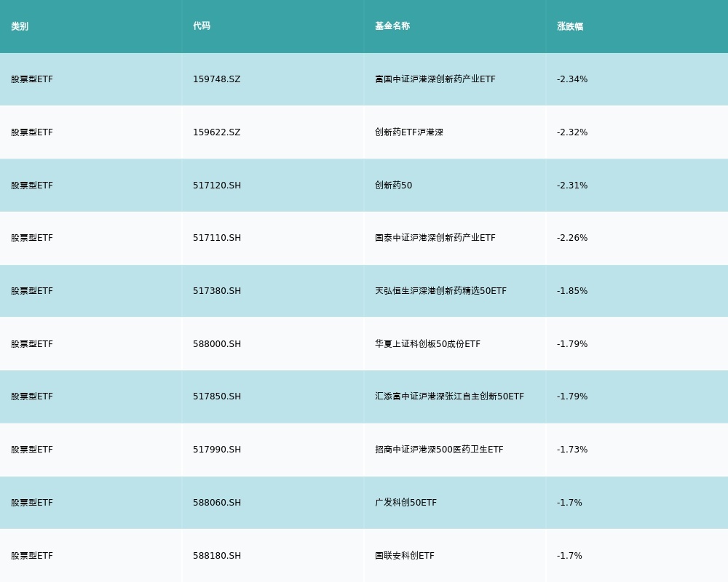The width and height of the screenshot is (728, 582).
Task: Open 国泰中证沪港深创新药产业ETF entry
Action: coord(435,238)
